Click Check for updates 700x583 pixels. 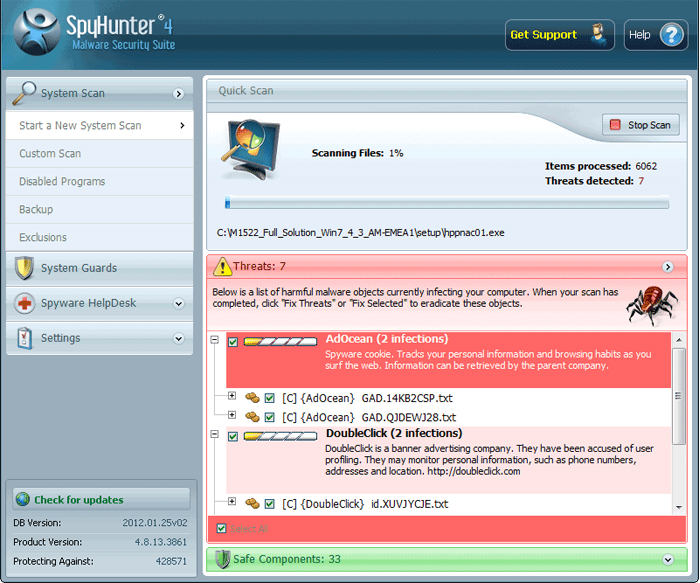click(x=101, y=500)
